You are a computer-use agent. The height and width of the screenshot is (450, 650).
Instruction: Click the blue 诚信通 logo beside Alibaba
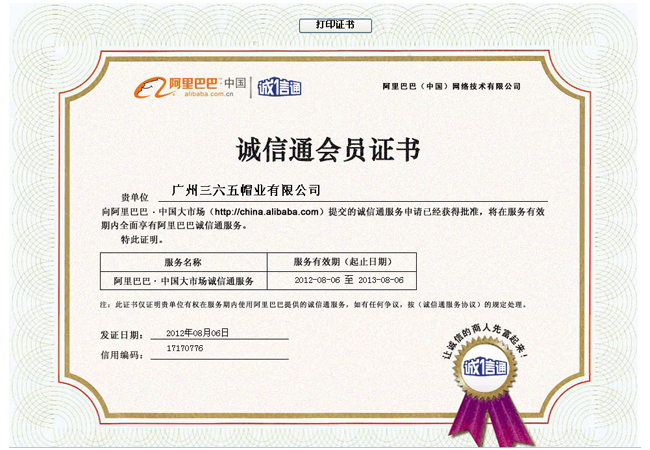pos(280,87)
